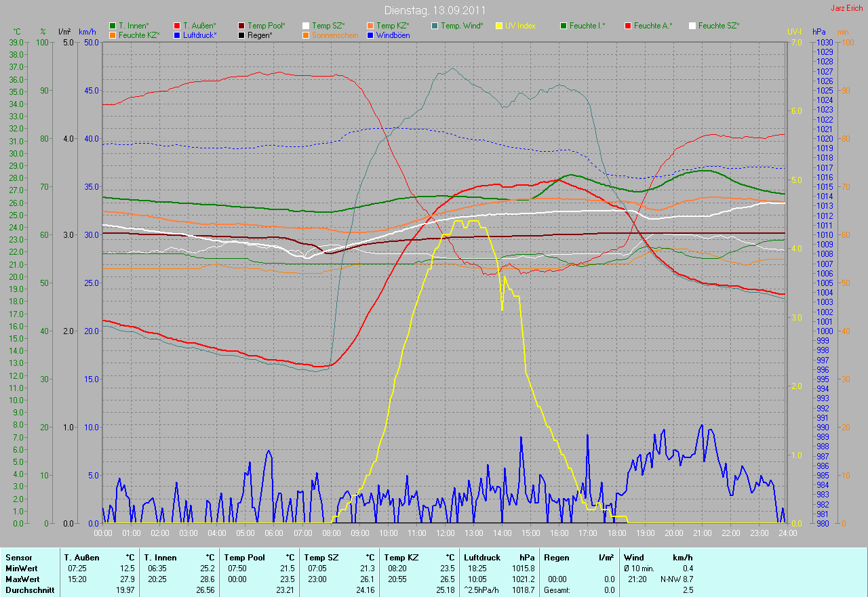868x597 pixels.
Task: Click the T. Außen average value 19.97
Action: point(125,590)
